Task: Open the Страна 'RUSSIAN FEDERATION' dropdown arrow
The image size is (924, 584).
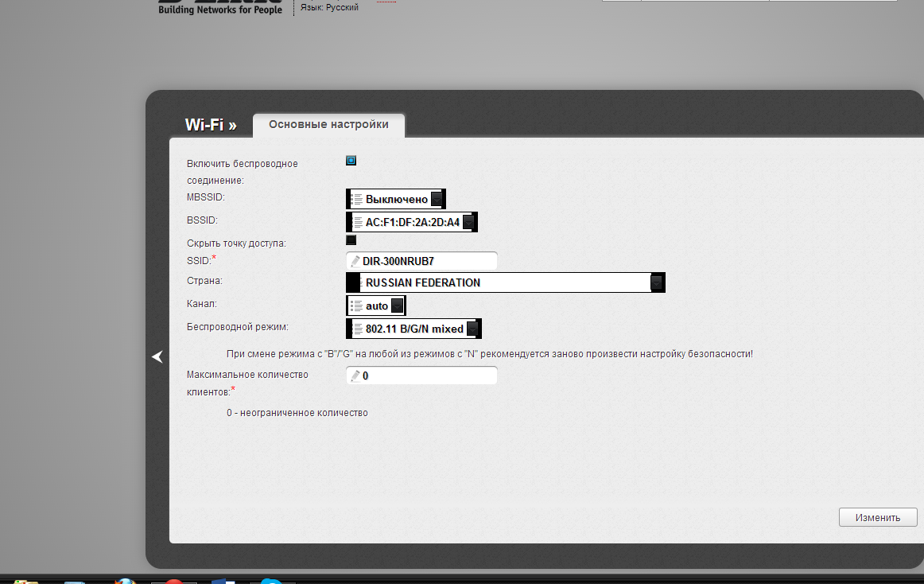Action: (657, 282)
